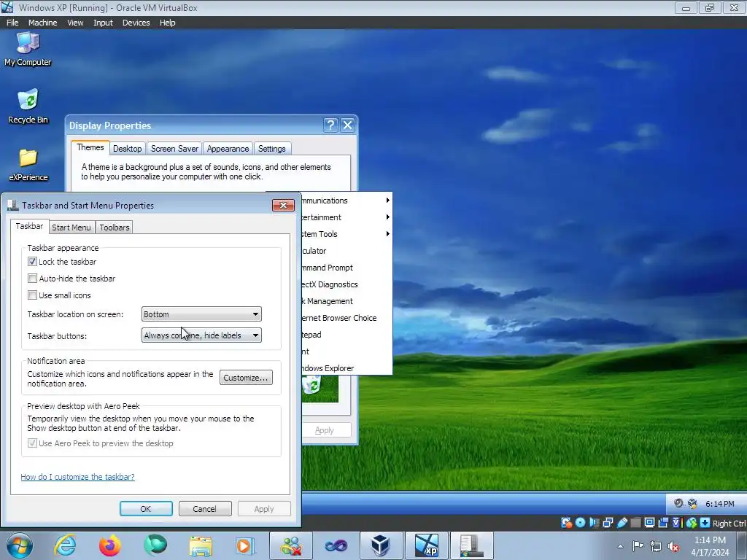The image size is (747, 560).
Task: Open How do I customize the taskbar link
Action: pyautogui.click(x=77, y=477)
